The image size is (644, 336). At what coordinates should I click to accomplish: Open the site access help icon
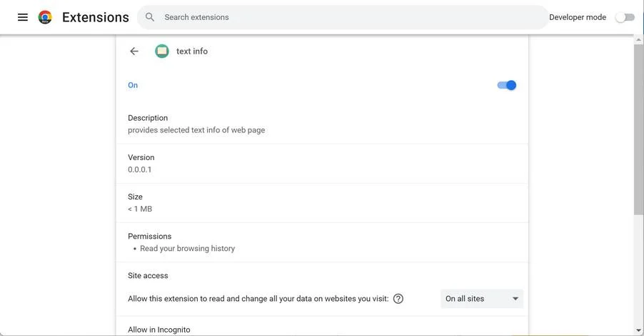click(x=398, y=299)
